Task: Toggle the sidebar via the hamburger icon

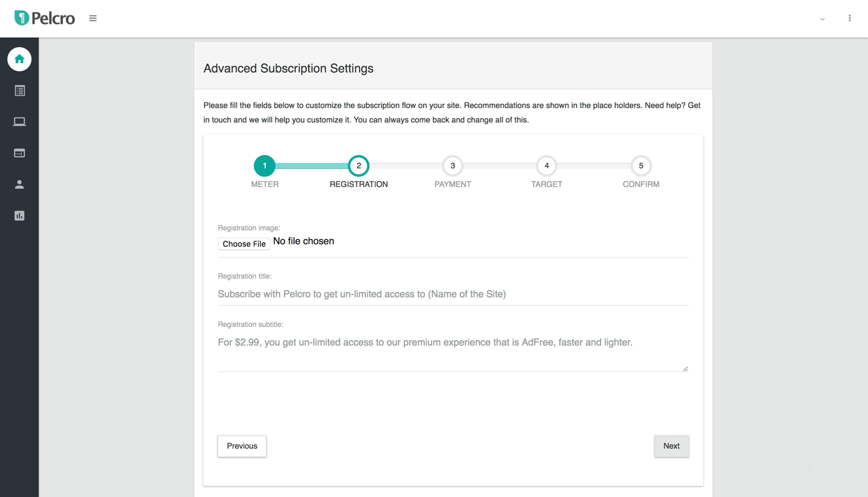Action: (x=93, y=18)
